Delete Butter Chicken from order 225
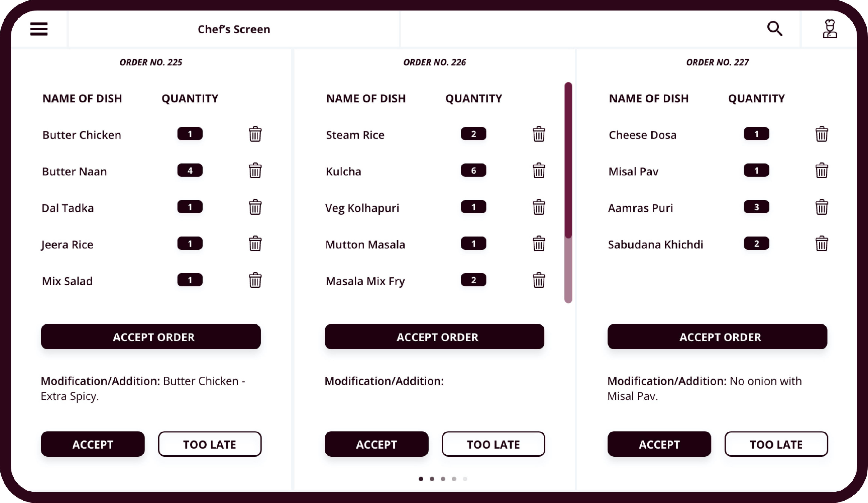 (255, 134)
